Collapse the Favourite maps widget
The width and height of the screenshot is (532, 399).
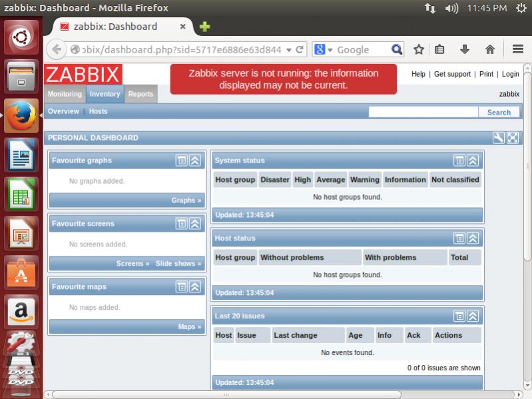195,286
